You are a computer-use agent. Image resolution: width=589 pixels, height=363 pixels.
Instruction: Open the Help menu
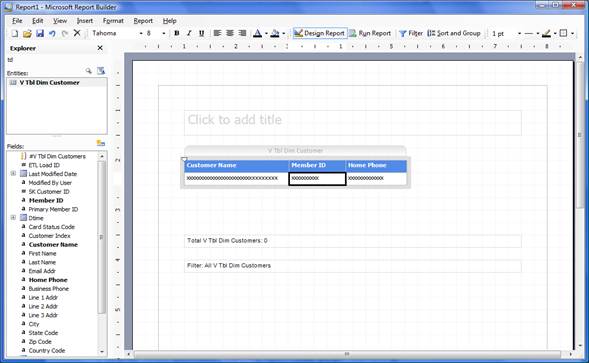pyautogui.click(x=169, y=21)
